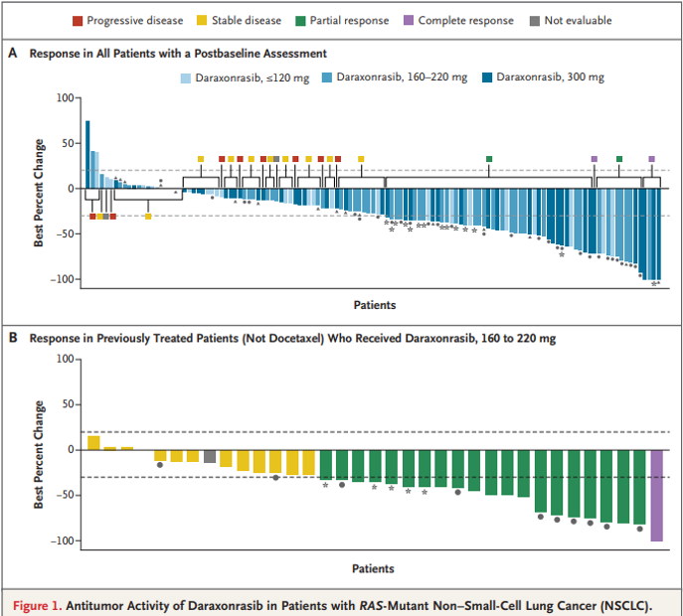The height and width of the screenshot is (616, 683).
Task: Select the 'Not evaluable' legend label
Action: pyautogui.click(x=578, y=21)
